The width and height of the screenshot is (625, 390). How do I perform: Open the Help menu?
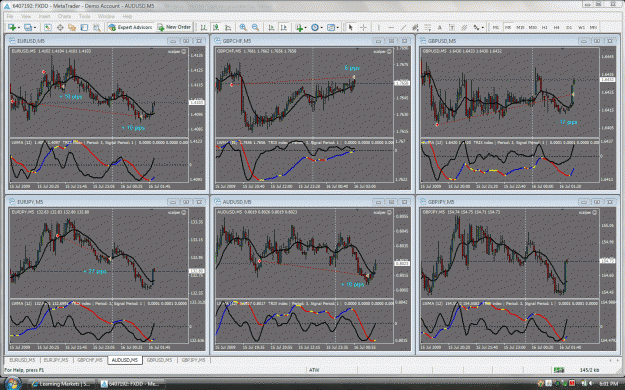127,16
